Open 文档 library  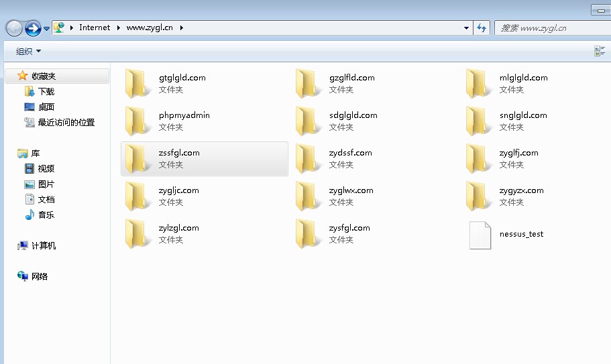[x=46, y=199]
